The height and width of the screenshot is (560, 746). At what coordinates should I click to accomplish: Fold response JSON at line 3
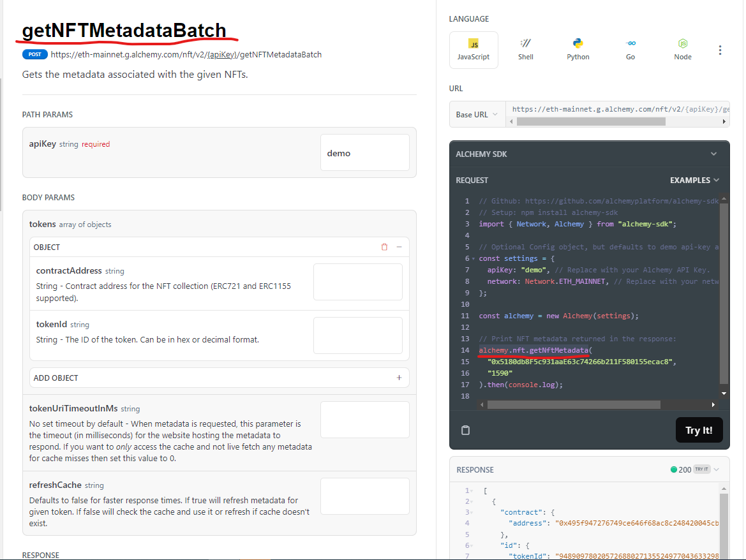pos(472,512)
